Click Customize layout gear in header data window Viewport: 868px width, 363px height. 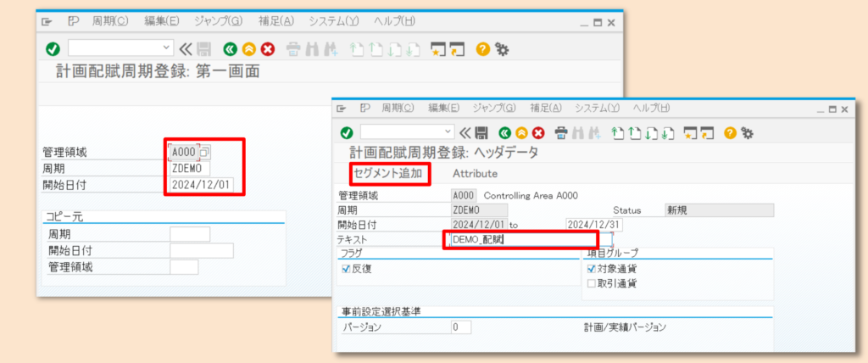coord(747,132)
